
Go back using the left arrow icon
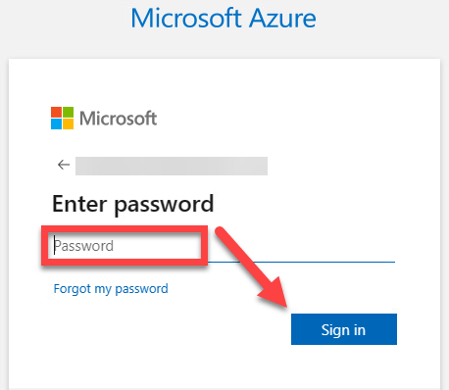click(64, 165)
